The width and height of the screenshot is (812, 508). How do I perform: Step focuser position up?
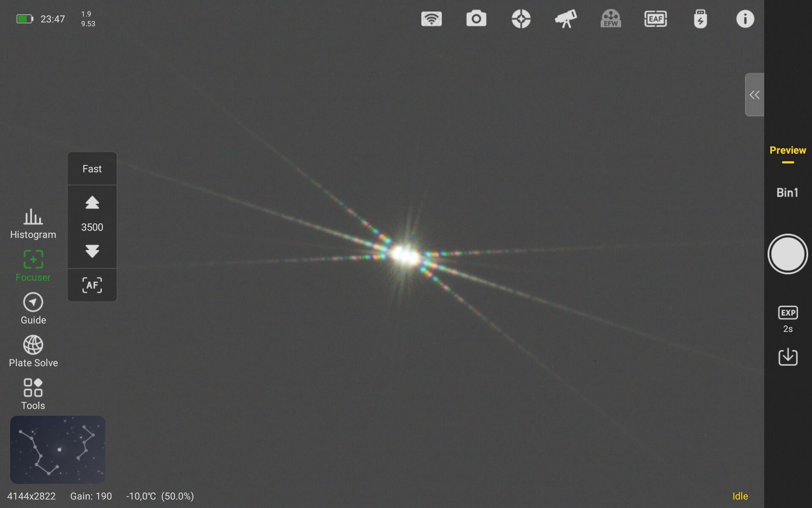point(92,203)
